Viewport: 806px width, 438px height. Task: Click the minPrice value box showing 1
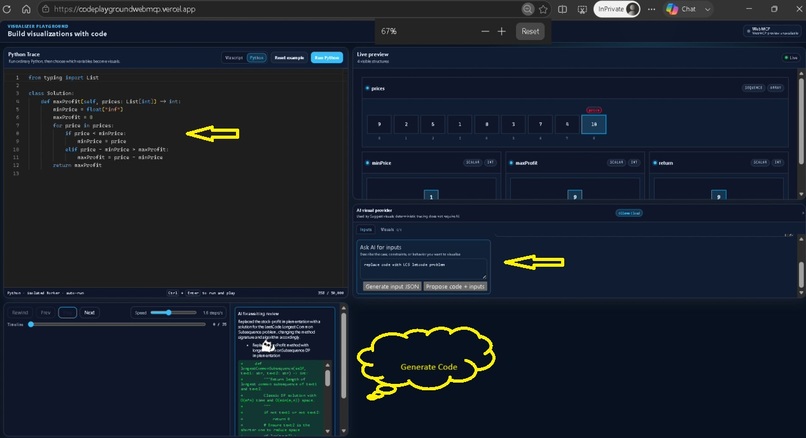431,196
